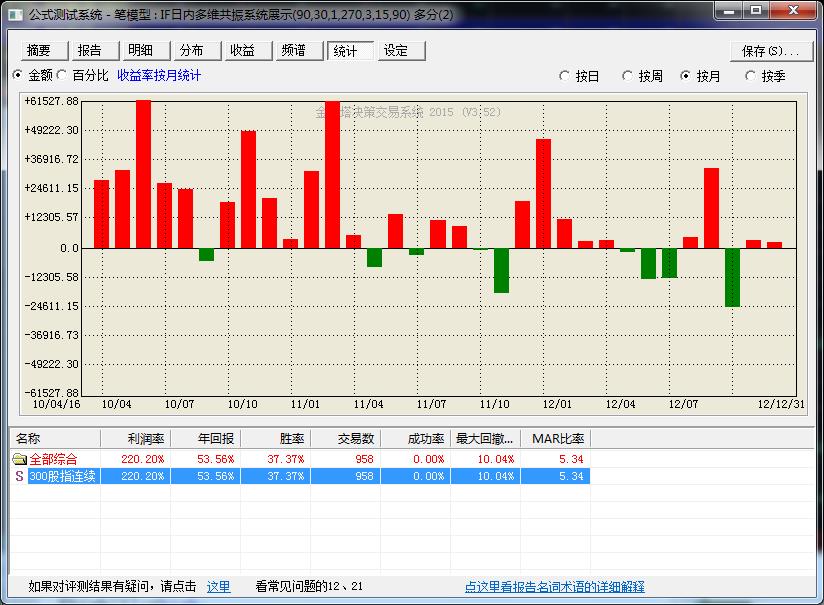
Task: Sort by 利润率 column header
Action: [x=136, y=438]
